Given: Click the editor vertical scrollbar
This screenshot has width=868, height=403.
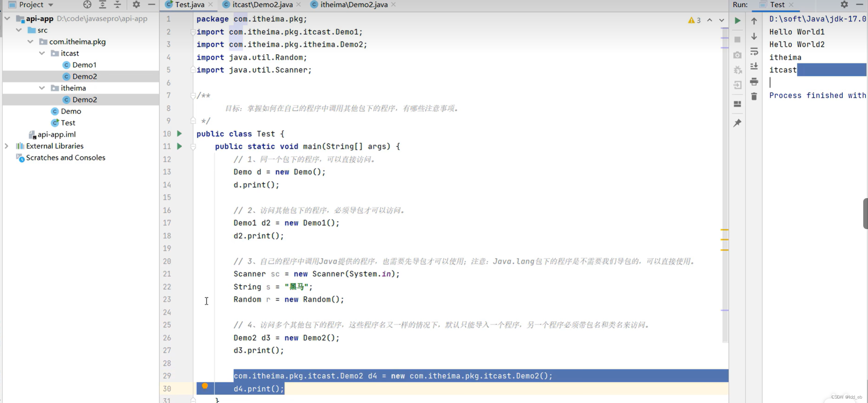Looking at the screenshot, I should pyautogui.click(x=725, y=185).
